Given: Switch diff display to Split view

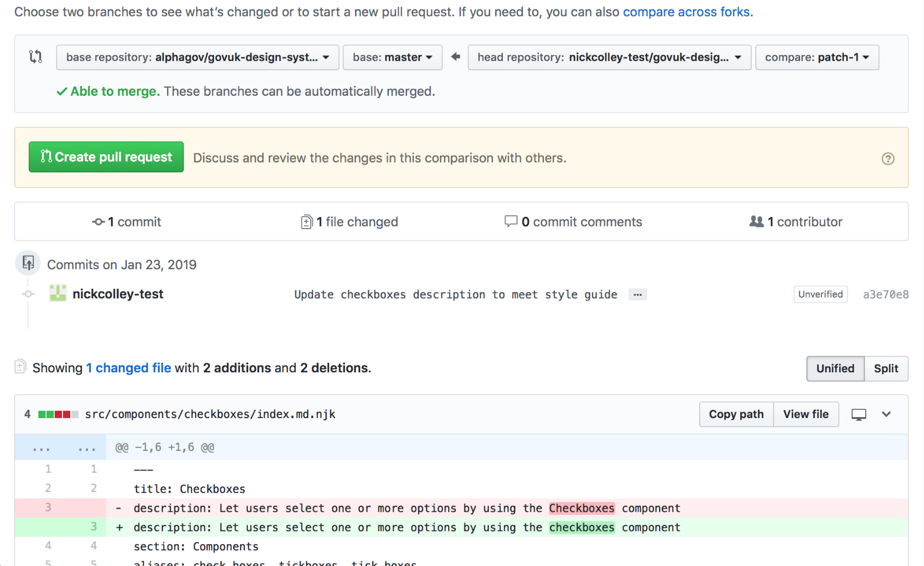Looking at the screenshot, I should point(886,368).
